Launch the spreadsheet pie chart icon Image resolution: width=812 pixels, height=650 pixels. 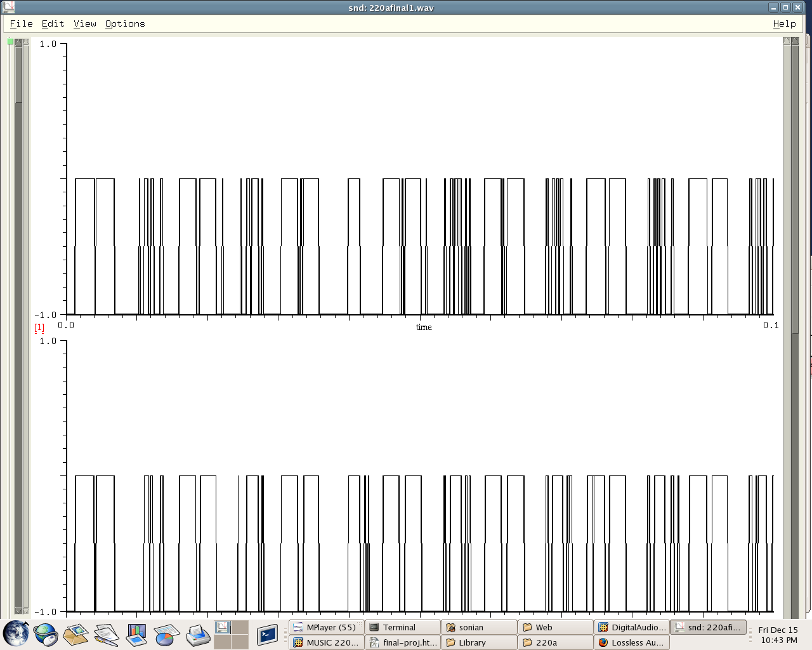coord(166,634)
